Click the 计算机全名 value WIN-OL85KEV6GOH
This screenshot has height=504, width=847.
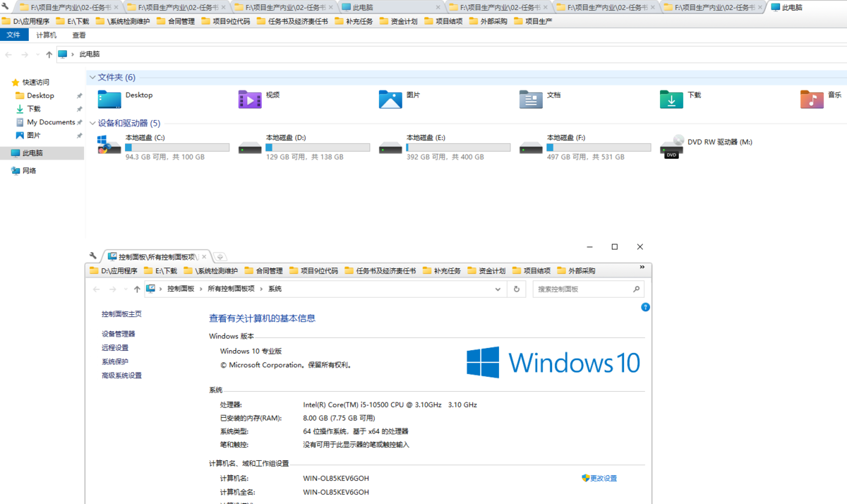click(336, 493)
